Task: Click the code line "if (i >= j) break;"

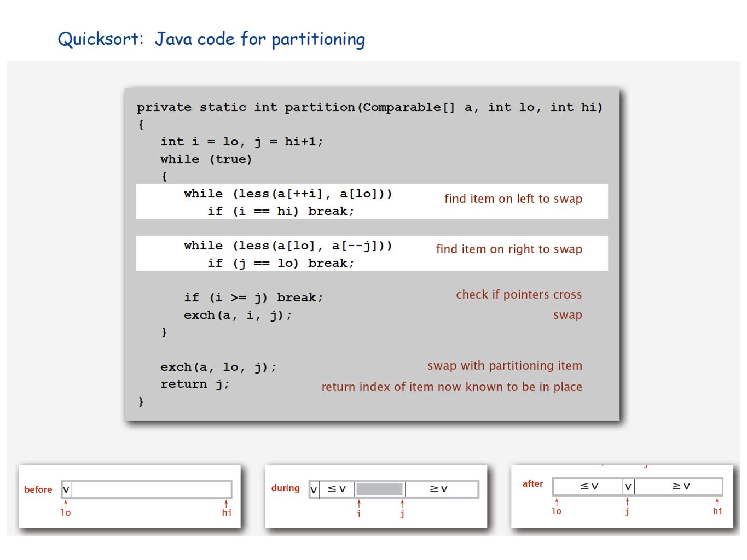Action: [253, 297]
